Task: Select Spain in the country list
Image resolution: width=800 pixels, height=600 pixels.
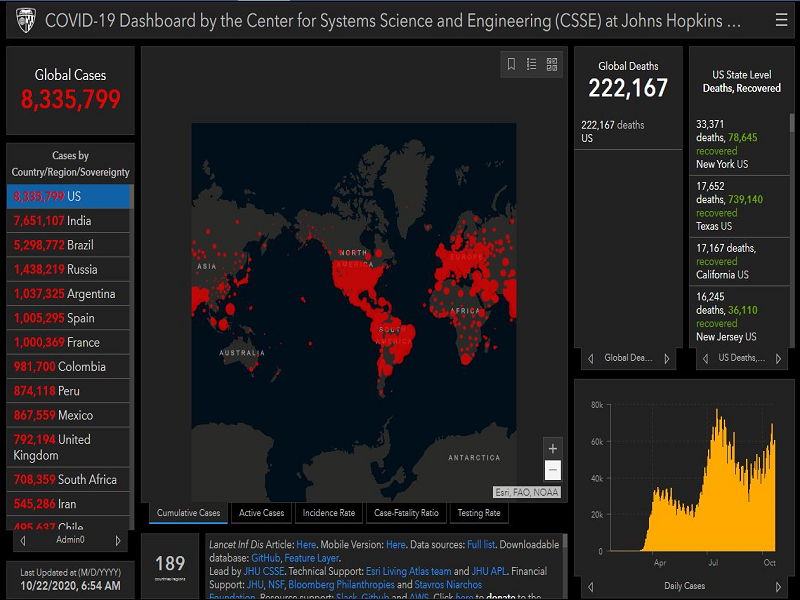Action: click(68, 318)
